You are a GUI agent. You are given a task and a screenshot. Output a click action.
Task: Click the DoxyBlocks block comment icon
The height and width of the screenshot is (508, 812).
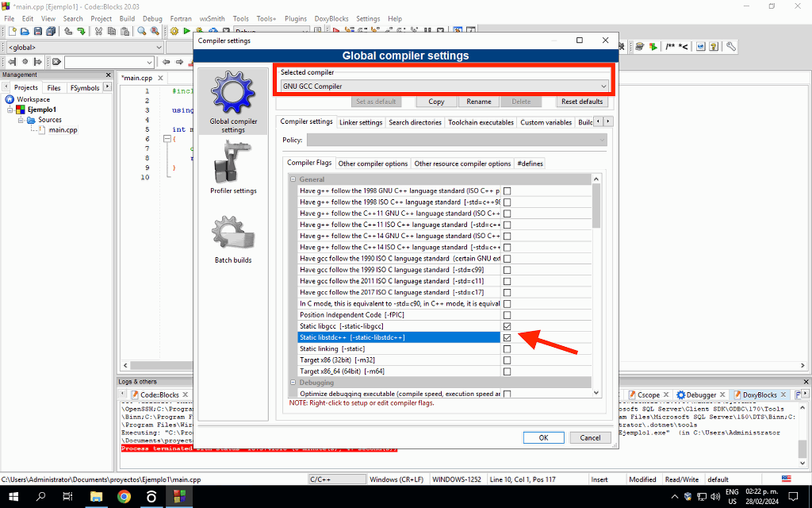coord(670,47)
